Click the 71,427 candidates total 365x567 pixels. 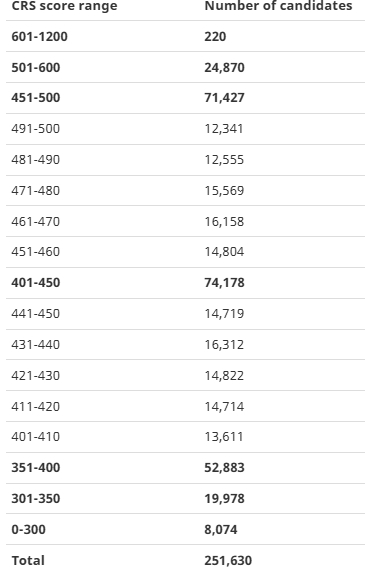(225, 98)
